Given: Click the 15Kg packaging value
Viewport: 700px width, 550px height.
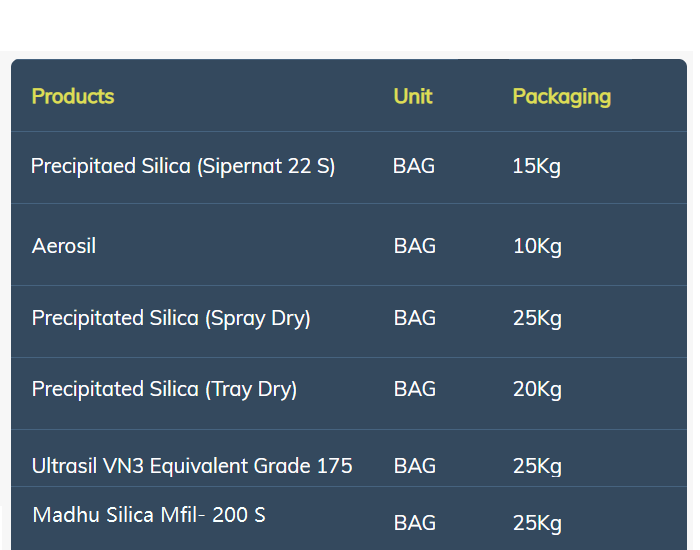Looking at the screenshot, I should 537,167.
